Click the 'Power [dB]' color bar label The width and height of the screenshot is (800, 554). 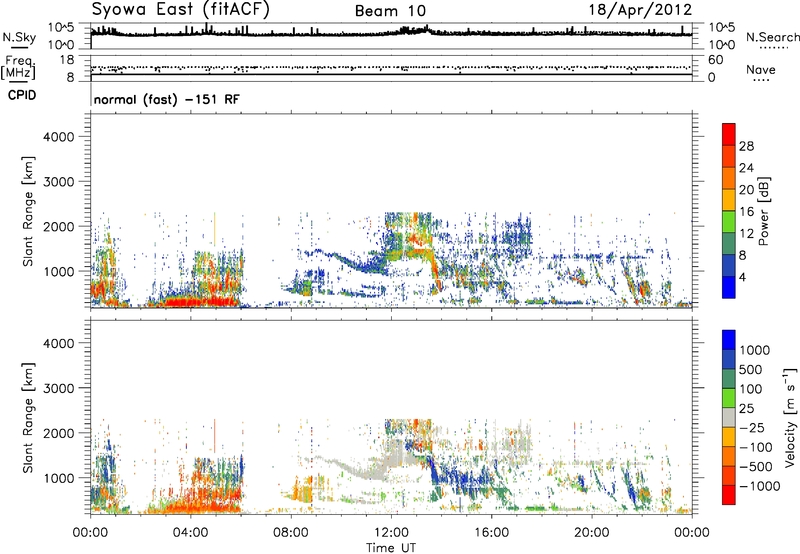pos(763,211)
